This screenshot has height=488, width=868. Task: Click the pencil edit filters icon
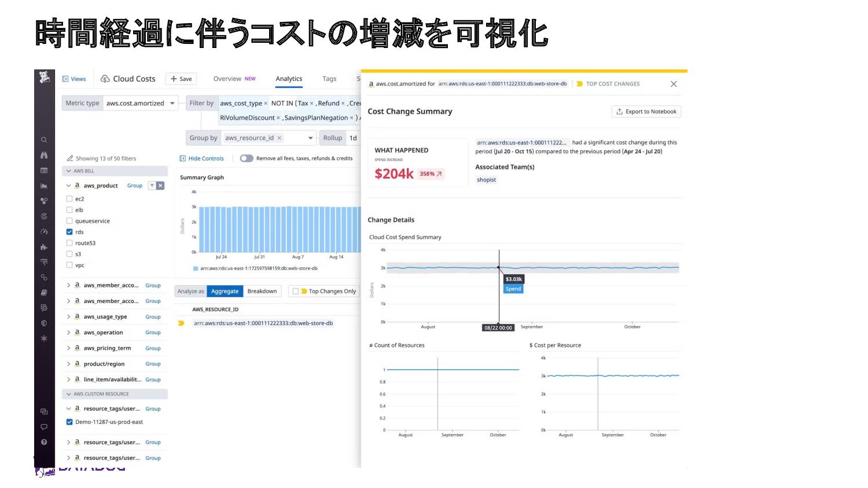coord(70,158)
